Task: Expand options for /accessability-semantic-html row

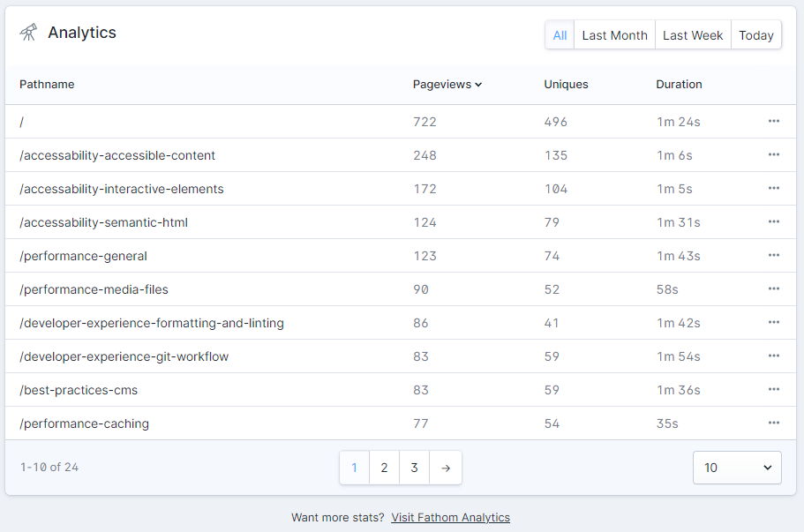Action: pyautogui.click(x=774, y=221)
